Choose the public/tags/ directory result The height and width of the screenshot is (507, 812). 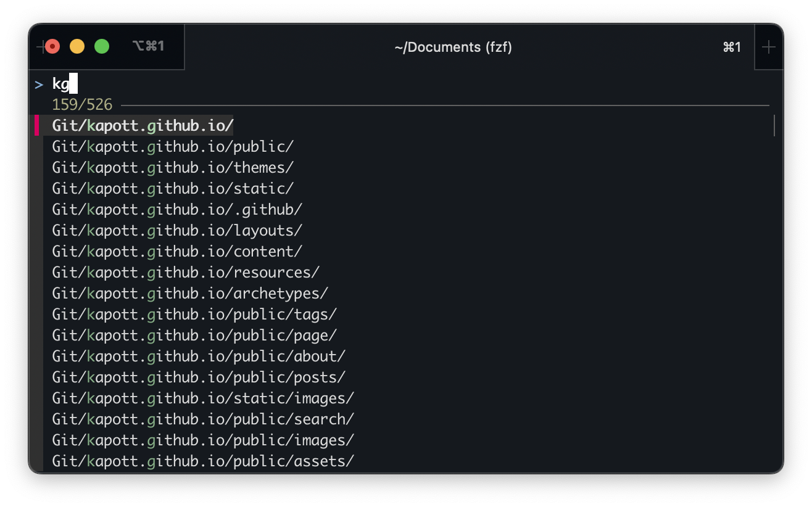click(194, 315)
